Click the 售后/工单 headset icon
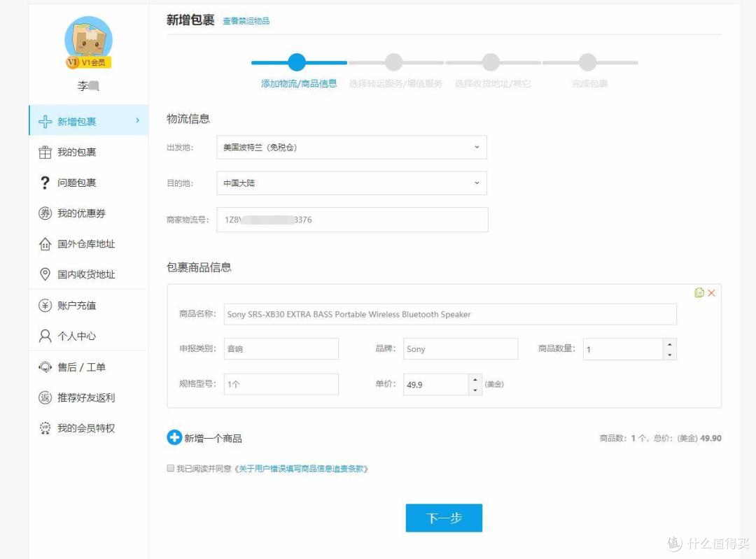Screen dimensions: 756x559 (x=45, y=367)
